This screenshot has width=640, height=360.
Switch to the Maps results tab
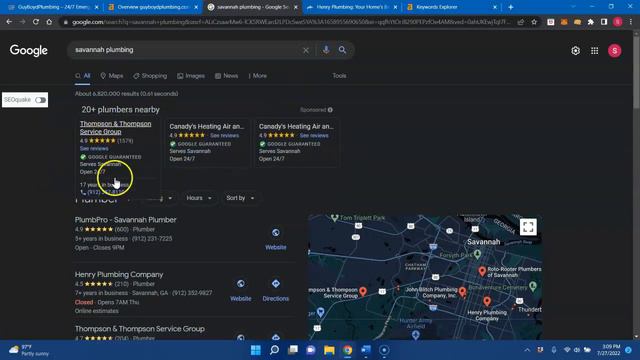point(112,76)
